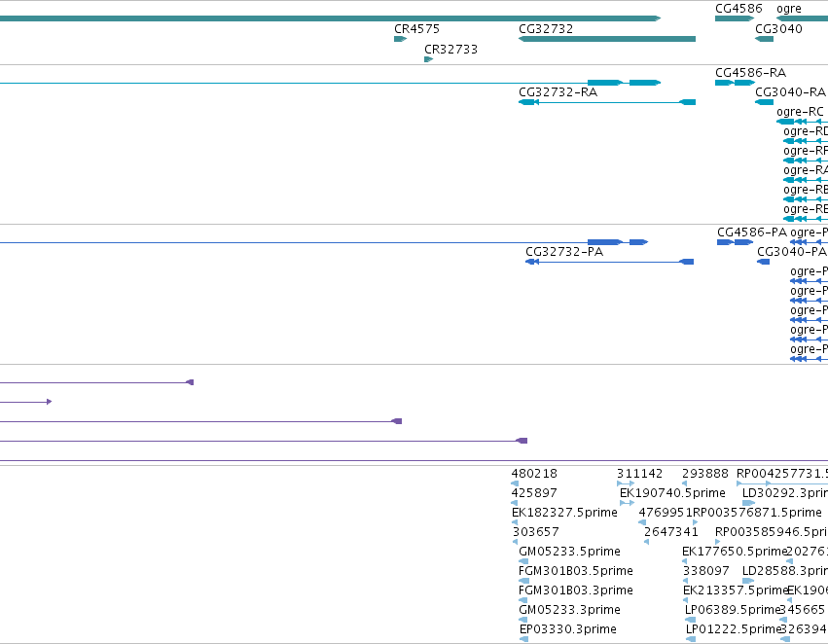The height and width of the screenshot is (644, 828).
Task: Click the tiny CR32733 gene glyph
Action: [428, 59]
